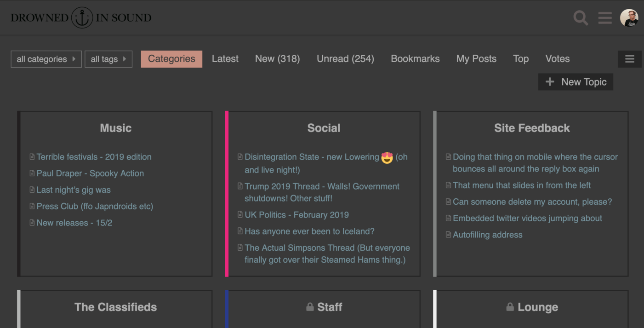Open the New (318) tab
The image size is (644, 328).
coord(278,59)
